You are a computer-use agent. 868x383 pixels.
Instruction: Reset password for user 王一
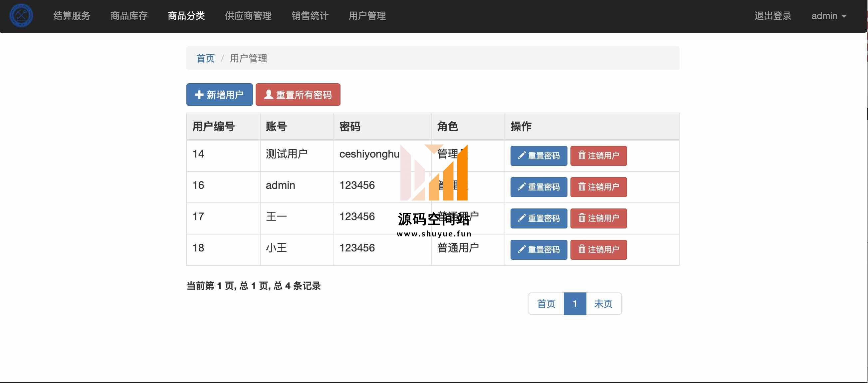tap(539, 218)
